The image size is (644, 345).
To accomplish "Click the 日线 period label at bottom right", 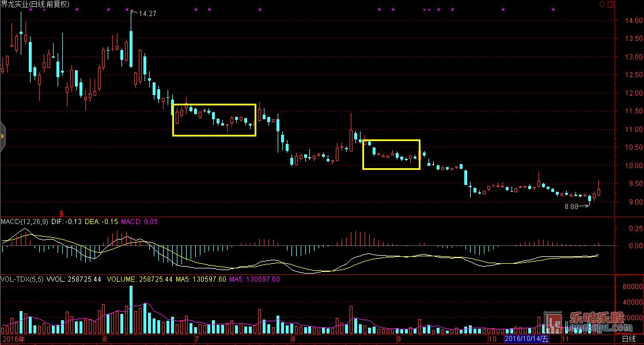I will tap(630, 340).
